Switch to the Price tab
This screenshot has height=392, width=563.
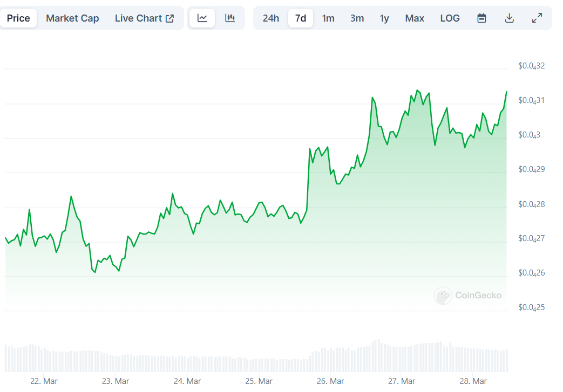(18, 18)
